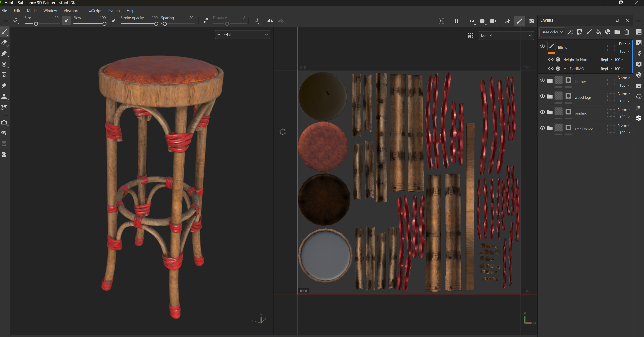Add a smart material layer icon
644x337 pixels.
coord(608,32)
